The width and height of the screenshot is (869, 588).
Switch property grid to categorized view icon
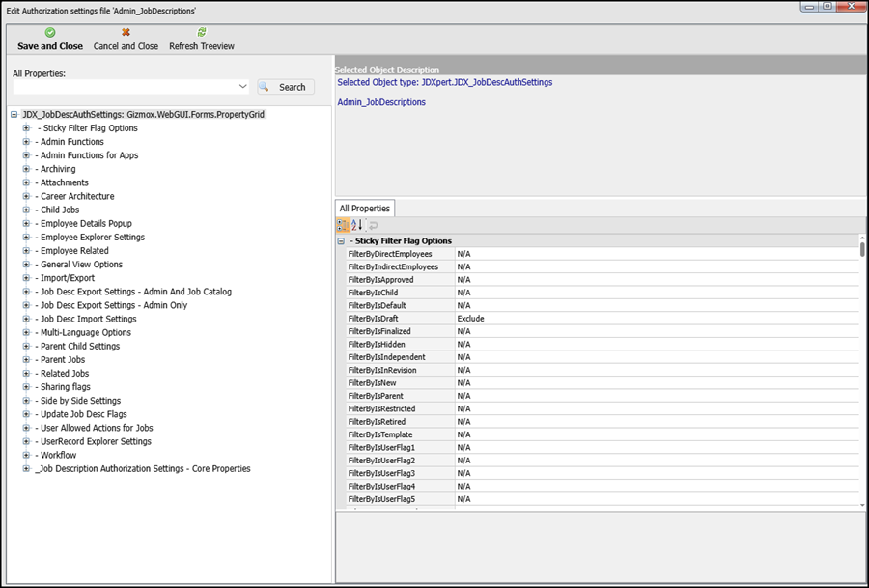(x=343, y=225)
